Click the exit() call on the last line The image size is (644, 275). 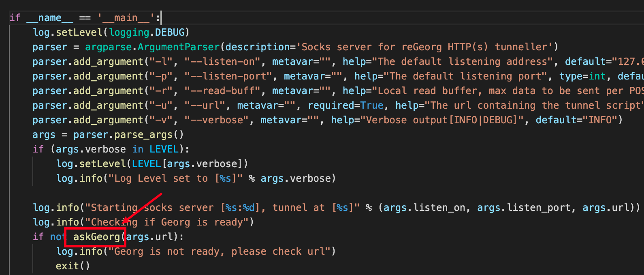(73, 266)
